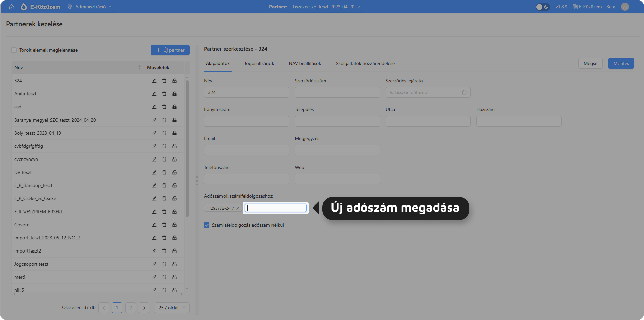
Task: Open the NAV beállítások tab
Action: click(305, 63)
